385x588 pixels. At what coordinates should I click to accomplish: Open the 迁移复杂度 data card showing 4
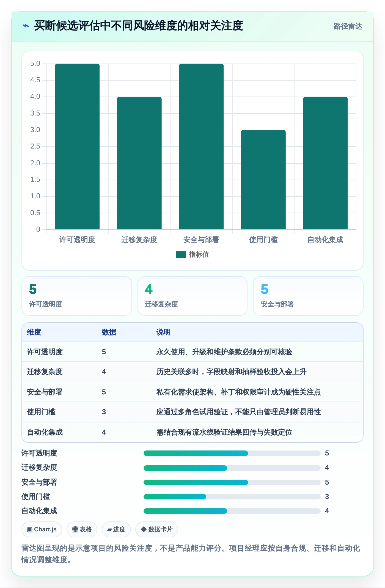tap(193, 296)
